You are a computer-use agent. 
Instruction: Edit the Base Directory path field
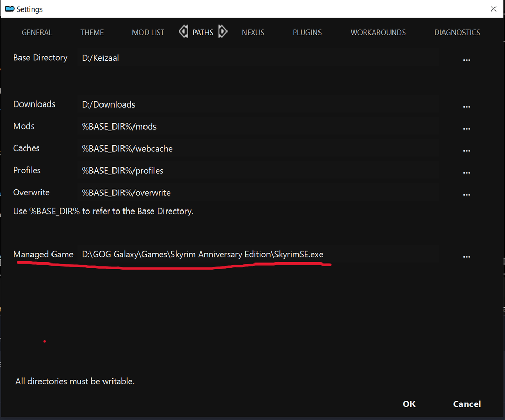(x=257, y=58)
